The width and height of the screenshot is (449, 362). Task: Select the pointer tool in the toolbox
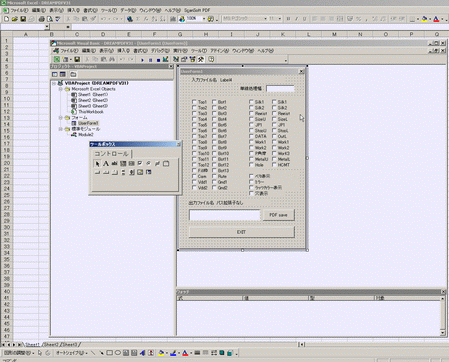97,163
